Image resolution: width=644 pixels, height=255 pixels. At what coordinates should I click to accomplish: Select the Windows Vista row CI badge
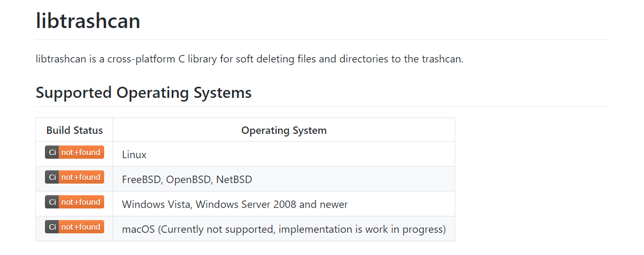(x=75, y=202)
